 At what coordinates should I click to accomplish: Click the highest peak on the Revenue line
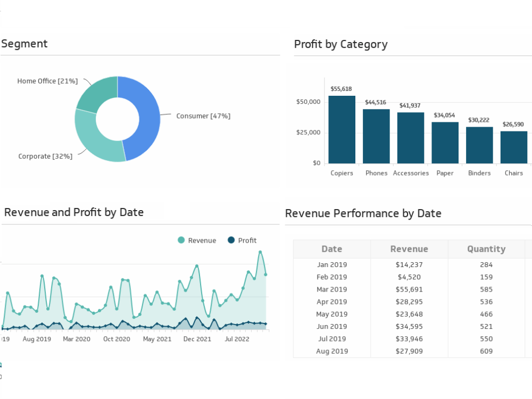(x=261, y=251)
